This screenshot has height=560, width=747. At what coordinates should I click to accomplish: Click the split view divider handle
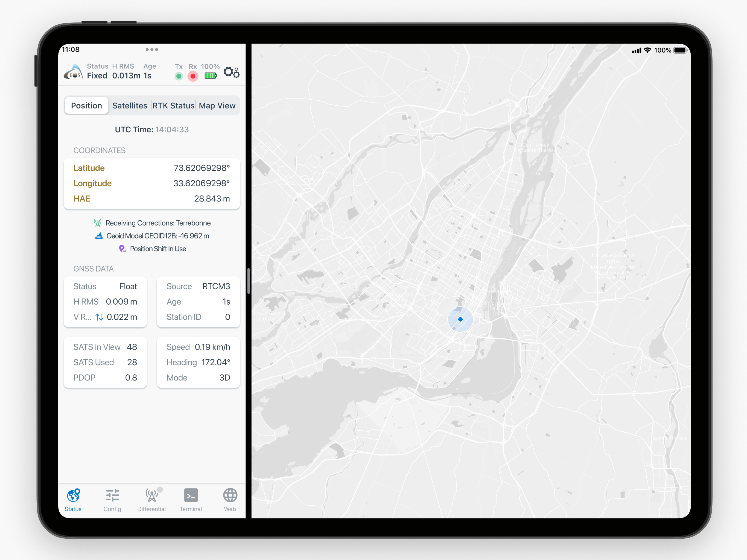point(249,281)
